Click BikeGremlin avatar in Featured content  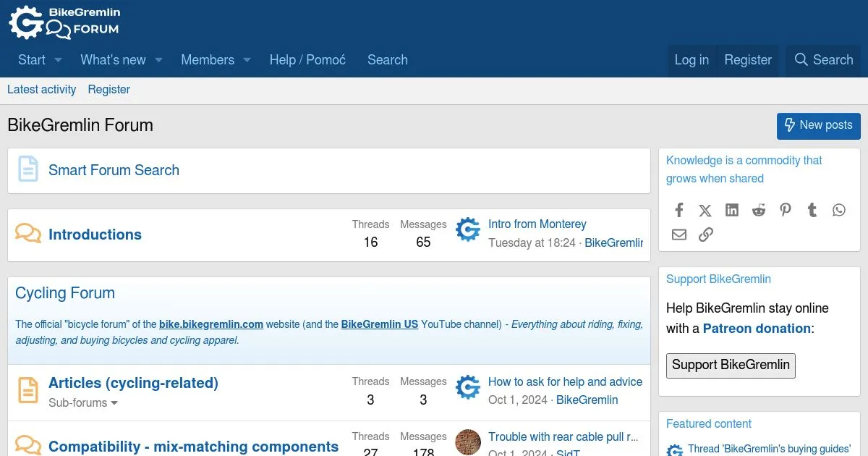[675, 450]
